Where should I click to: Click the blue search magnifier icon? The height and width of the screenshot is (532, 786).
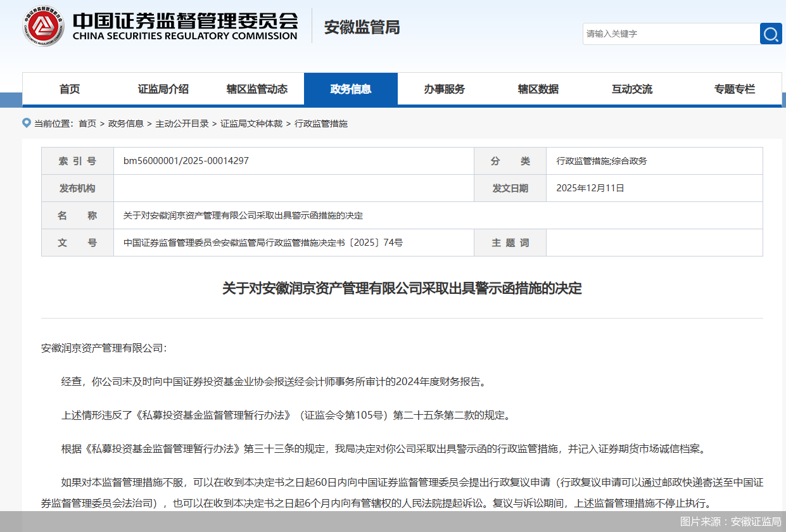point(770,34)
